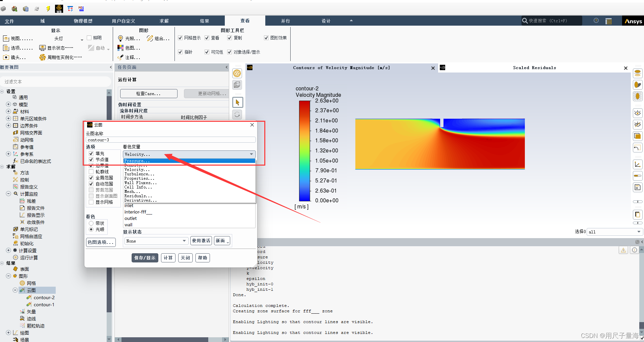Click 计算 Compute button in dialog
This screenshot has width=644, height=342.
click(x=168, y=258)
